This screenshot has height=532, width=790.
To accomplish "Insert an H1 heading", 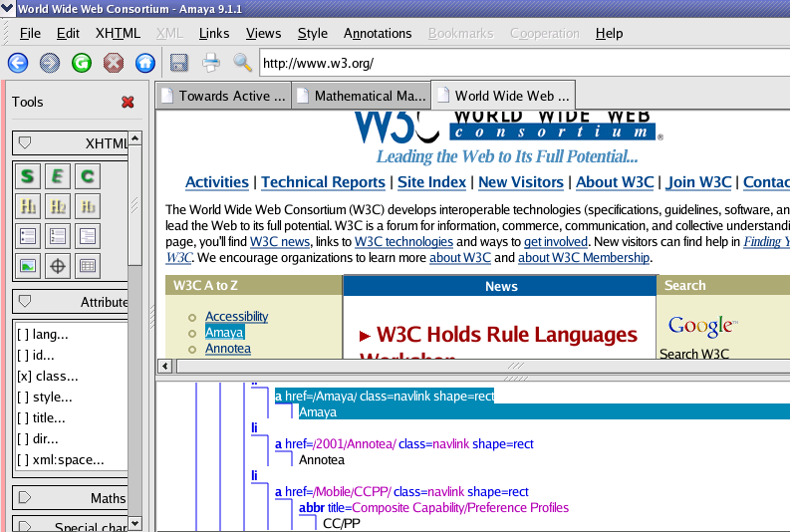I will coord(28,206).
